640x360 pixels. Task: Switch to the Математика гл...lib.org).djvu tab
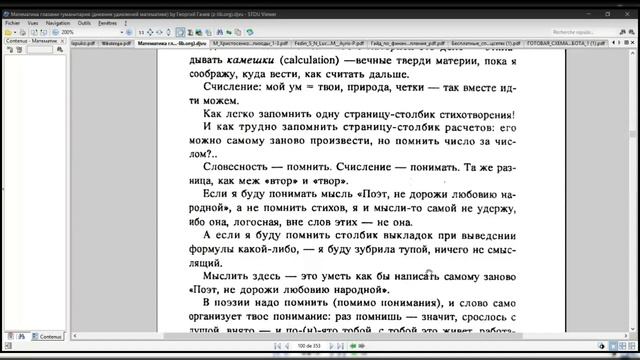tap(172, 43)
